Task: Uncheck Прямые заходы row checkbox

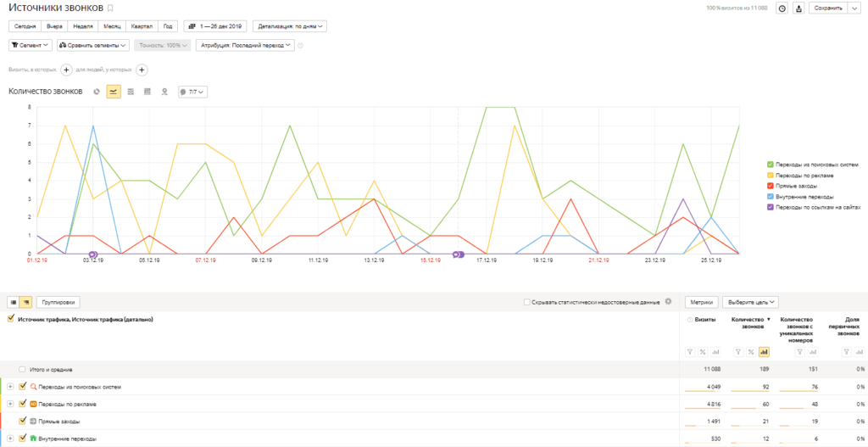Action: pos(23,421)
